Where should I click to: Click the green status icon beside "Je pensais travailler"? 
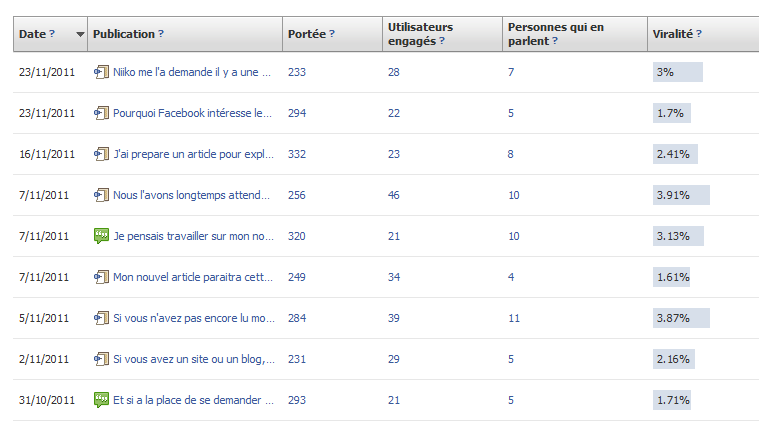pos(100,236)
